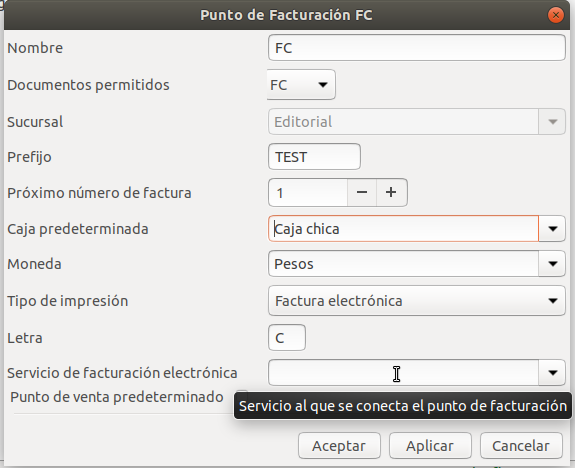
Task: Open the Tipo de impresión dropdown
Action: (x=417, y=301)
